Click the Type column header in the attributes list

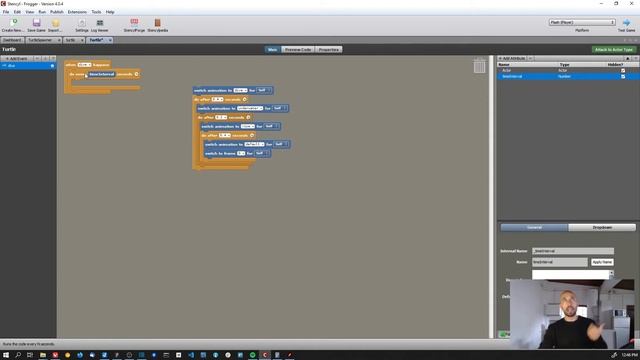(564, 64)
